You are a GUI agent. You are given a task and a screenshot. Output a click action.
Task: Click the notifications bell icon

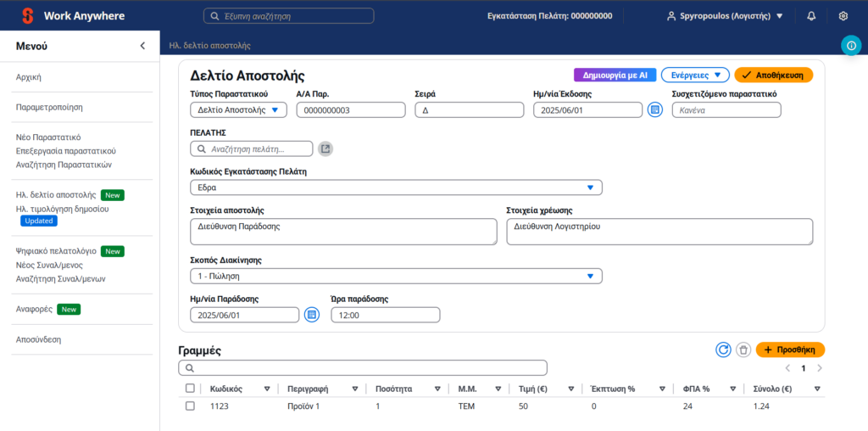pos(811,16)
